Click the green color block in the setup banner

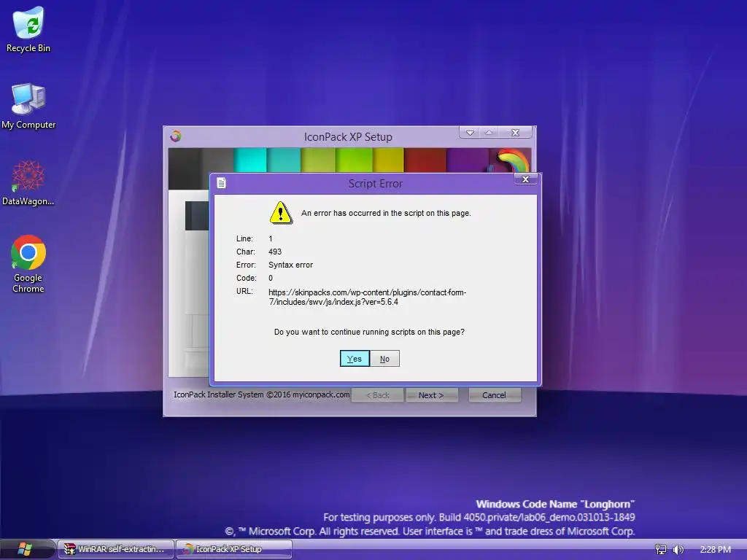pos(354,160)
